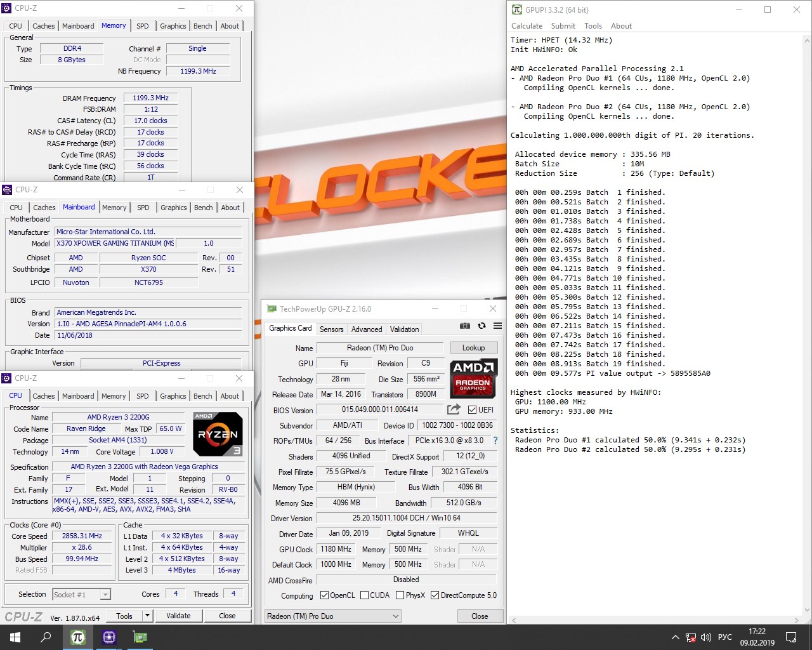Click GPUPI taskbar icon
The height and width of the screenshot is (650, 812).
click(78, 637)
